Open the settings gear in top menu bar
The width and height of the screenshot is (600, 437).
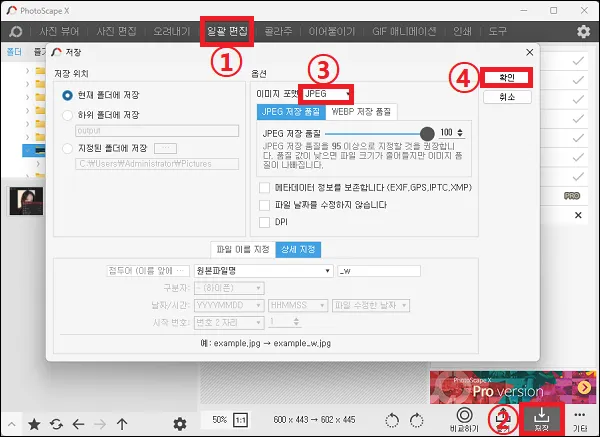[584, 31]
